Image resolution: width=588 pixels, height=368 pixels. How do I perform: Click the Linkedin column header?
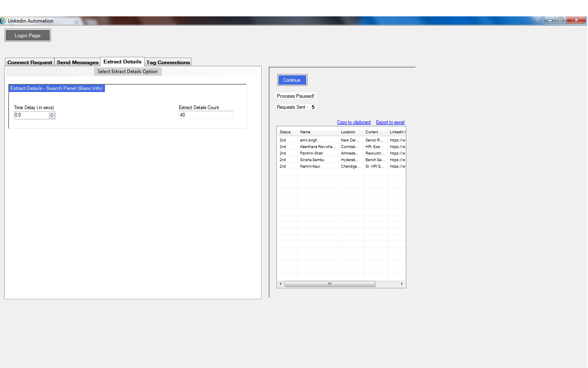397,132
